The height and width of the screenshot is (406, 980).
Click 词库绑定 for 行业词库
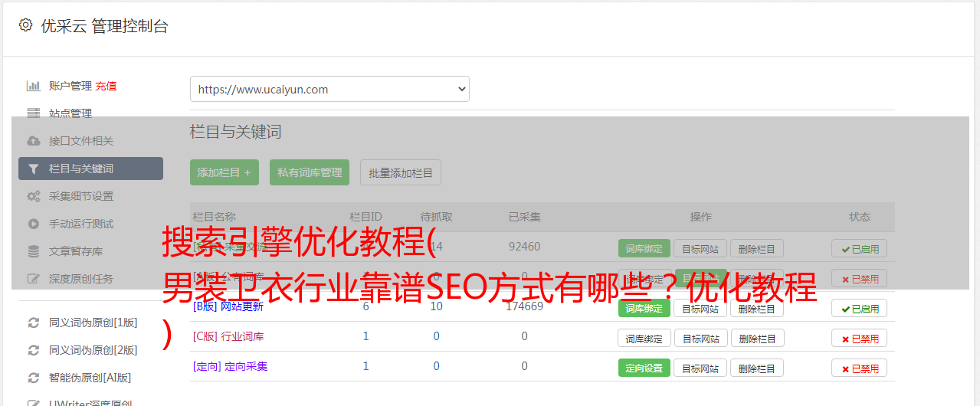(x=644, y=338)
